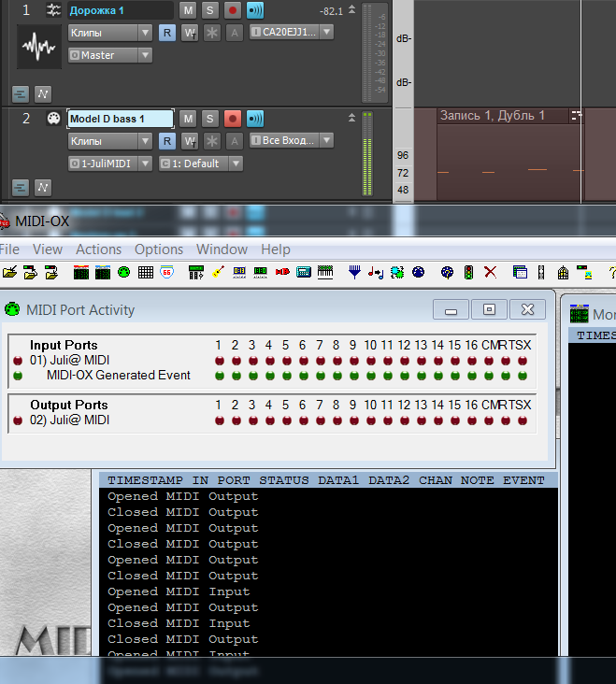Viewport: 616px width, 684px height.
Task: Mute the Model D bass 1 track
Action: (x=188, y=119)
